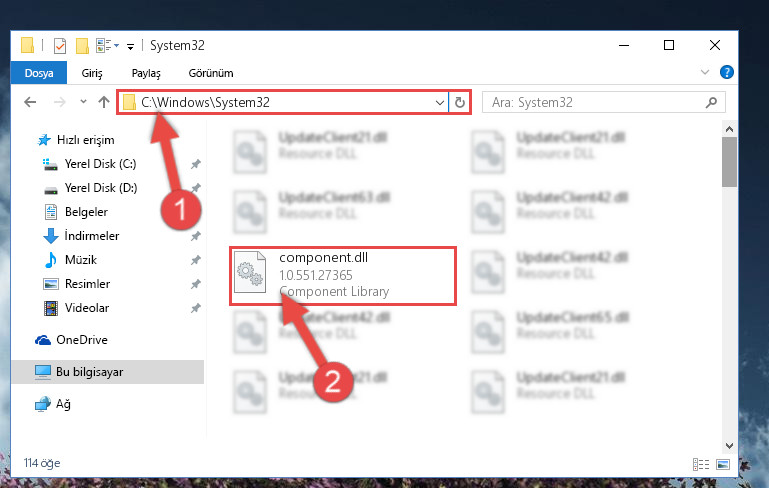The width and height of the screenshot is (769, 488).
Task: Open recent locations dropdown arrow
Action: (83, 102)
